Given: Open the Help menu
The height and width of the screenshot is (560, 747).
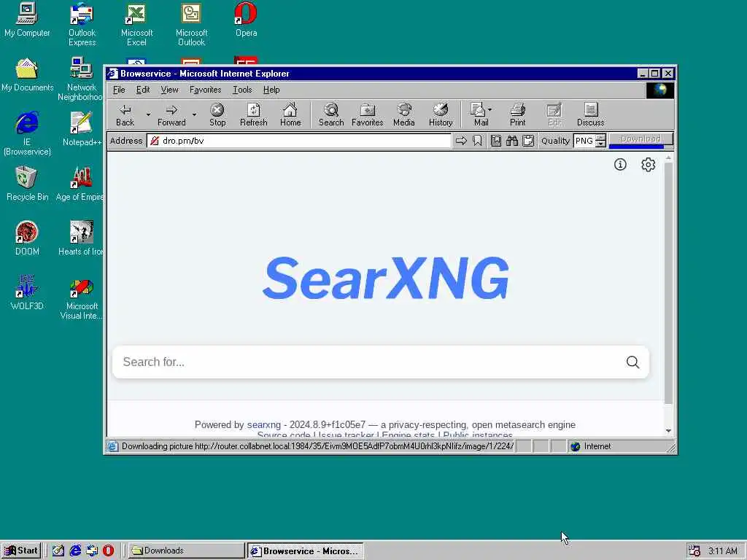Looking at the screenshot, I should pyautogui.click(x=271, y=90).
